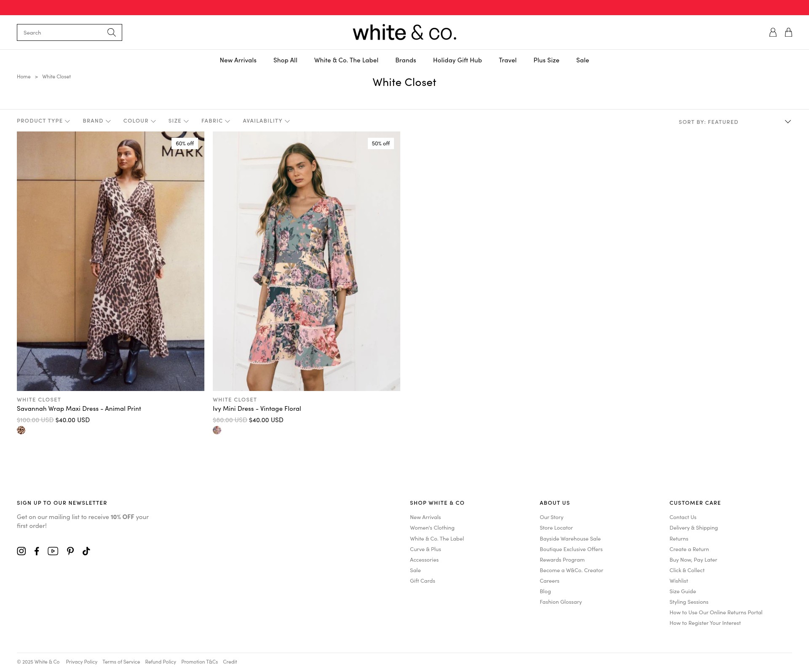Image resolution: width=809 pixels, height=672 pixels.
Task: Open the Terms of Service link
Action: 121,662
